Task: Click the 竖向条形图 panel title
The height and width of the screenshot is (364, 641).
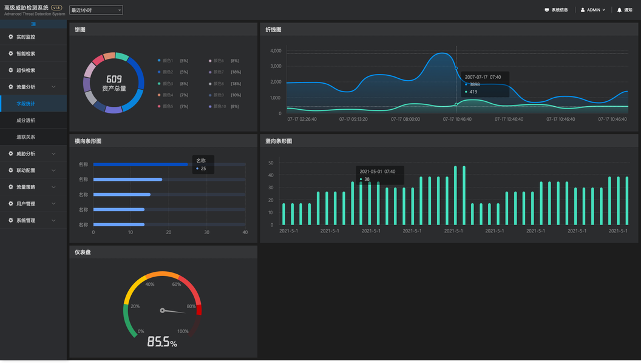Action: point(279,141)
